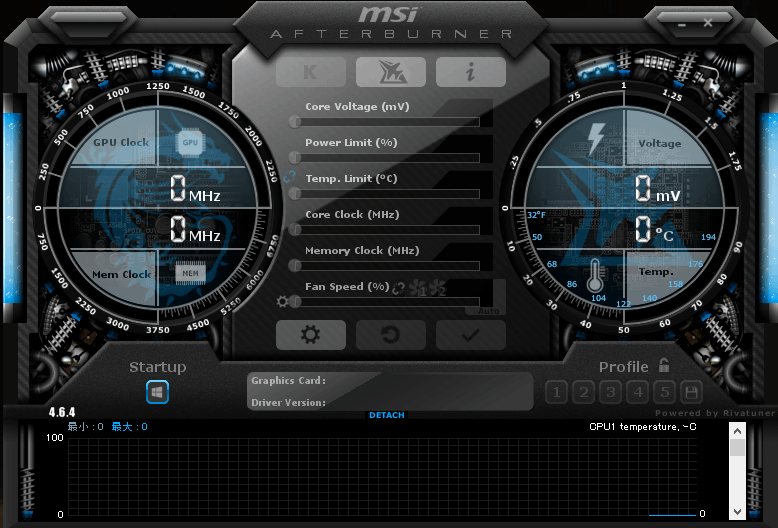Click the monitor scrollbar down arrow

coord(737,512)
